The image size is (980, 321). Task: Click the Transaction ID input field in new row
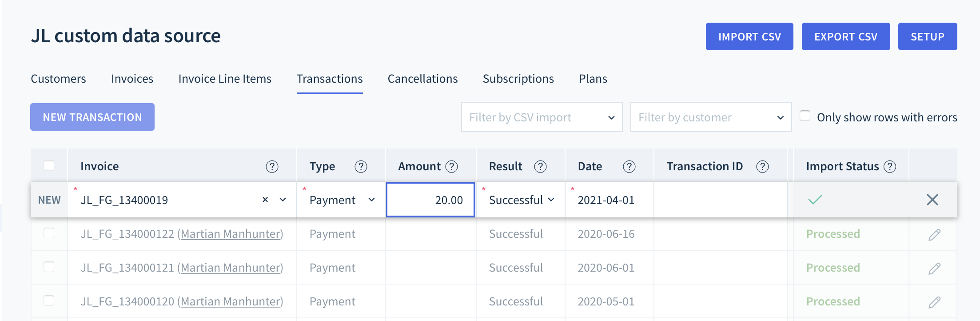(x=720, y=200)
